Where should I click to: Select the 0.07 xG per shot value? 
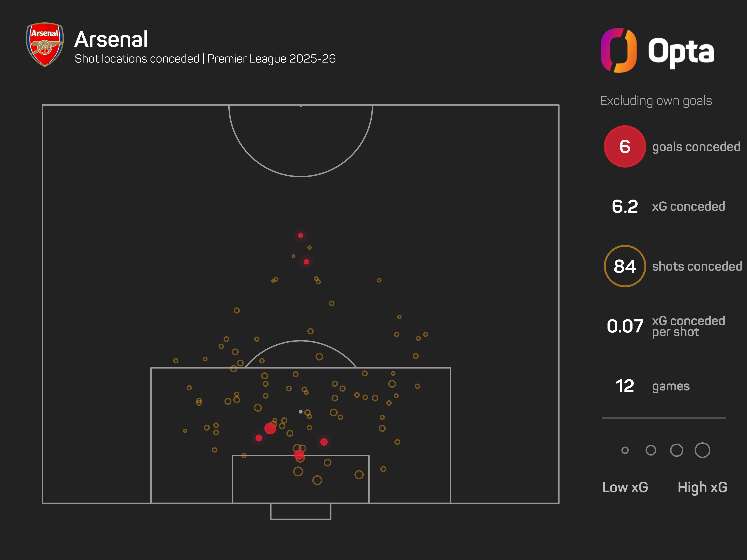click(624, 326)
